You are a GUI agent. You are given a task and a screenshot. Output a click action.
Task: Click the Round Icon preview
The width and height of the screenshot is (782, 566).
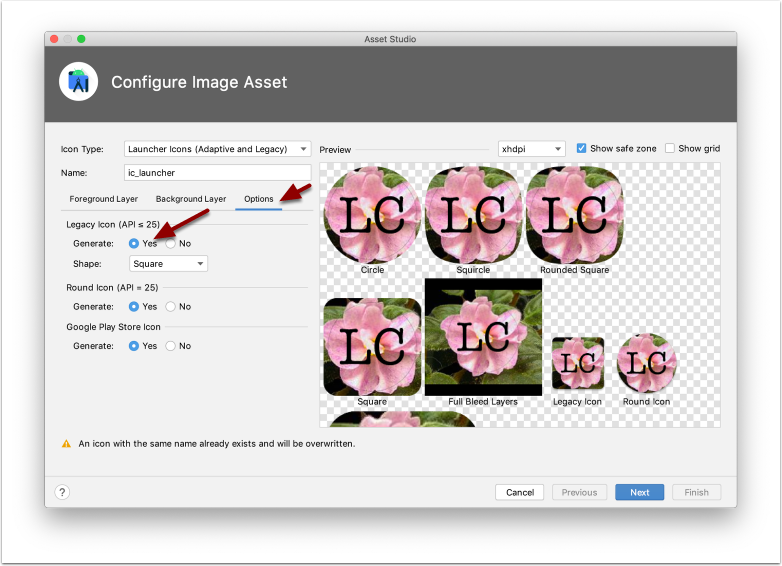[646, 364]
